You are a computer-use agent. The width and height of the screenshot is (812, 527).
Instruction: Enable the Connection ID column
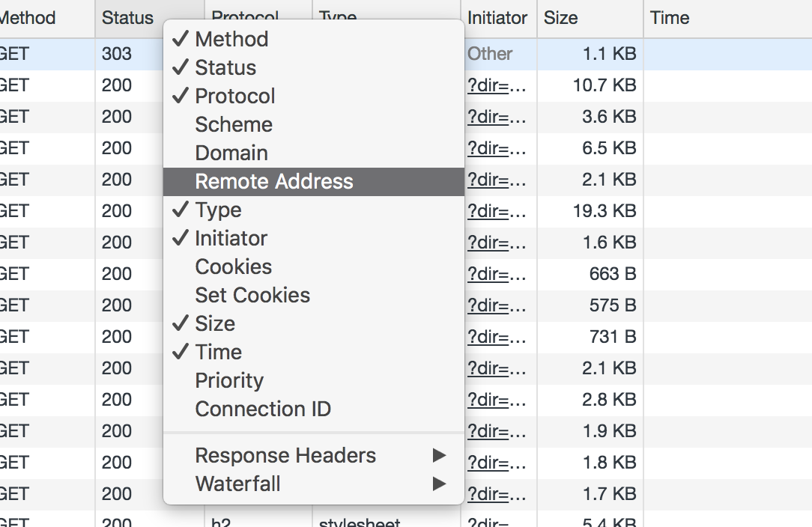click(313, 409)
